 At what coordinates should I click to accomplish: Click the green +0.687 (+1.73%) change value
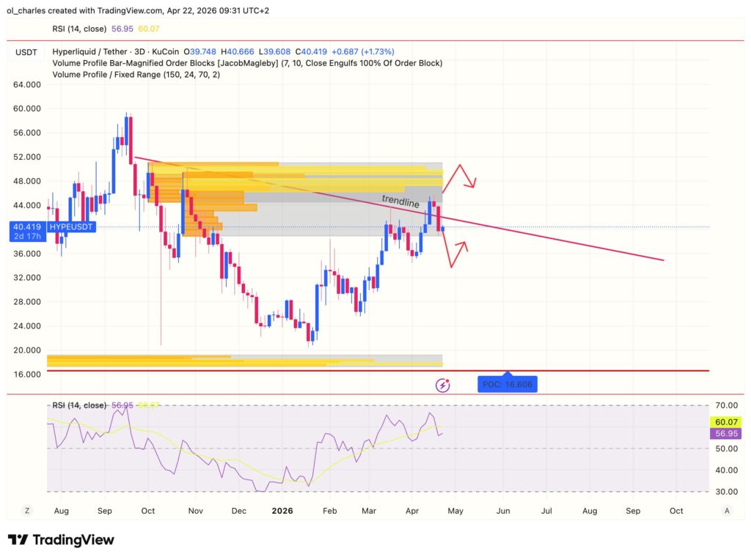362,51
